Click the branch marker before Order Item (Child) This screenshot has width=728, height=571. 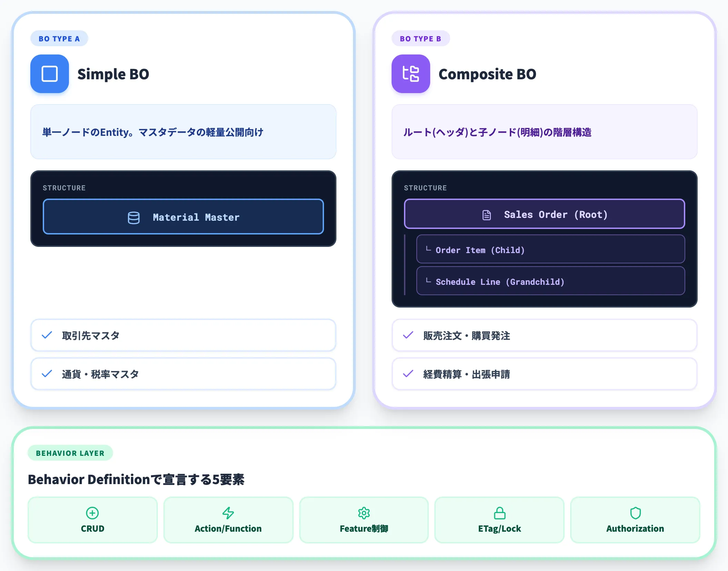tap(428, 249)
